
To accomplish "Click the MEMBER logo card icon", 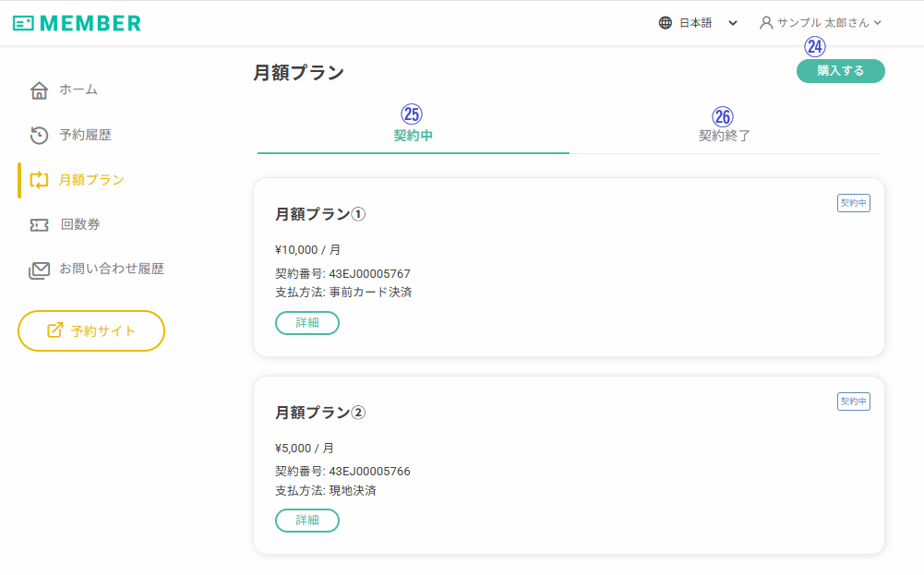I will click(x=23, y=23).
